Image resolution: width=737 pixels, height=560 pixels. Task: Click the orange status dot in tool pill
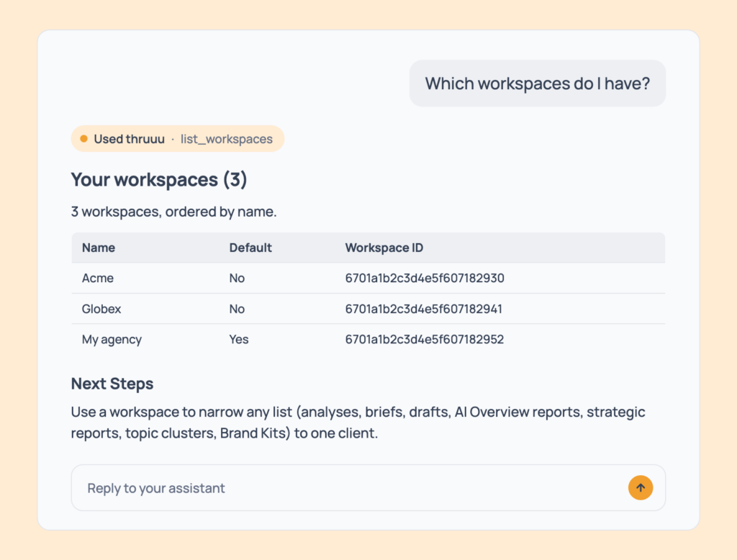point(83,139)
